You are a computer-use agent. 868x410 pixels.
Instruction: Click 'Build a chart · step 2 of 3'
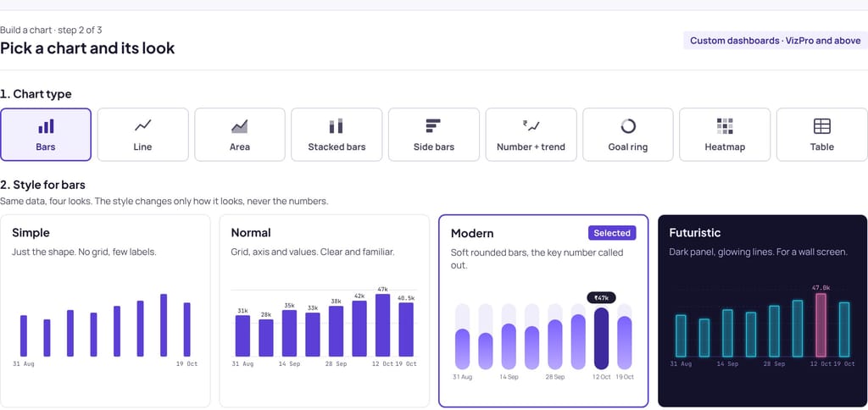point(51,30)
